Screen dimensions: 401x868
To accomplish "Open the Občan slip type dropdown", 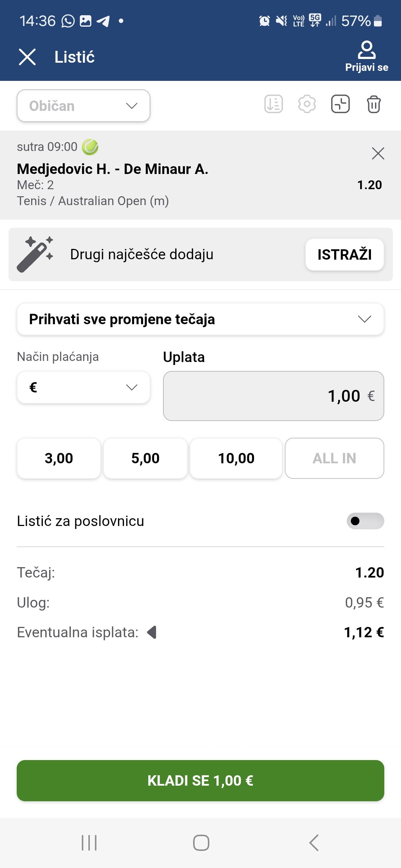I will tap(84, 106).
